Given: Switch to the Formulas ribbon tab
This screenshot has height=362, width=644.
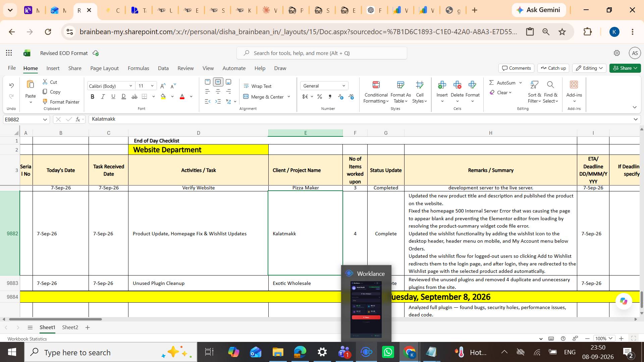Looking at the screenshot, I should click(x=138, y=68).
